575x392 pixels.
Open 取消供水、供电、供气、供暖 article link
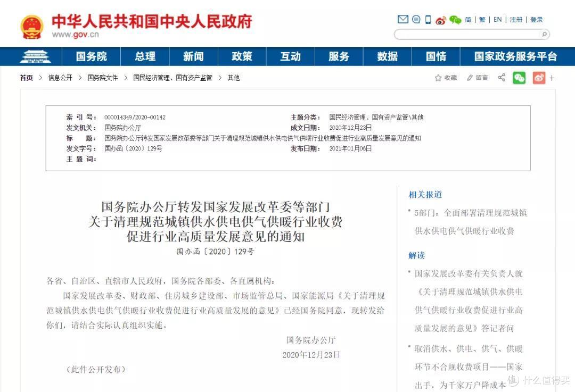point(469,366)
